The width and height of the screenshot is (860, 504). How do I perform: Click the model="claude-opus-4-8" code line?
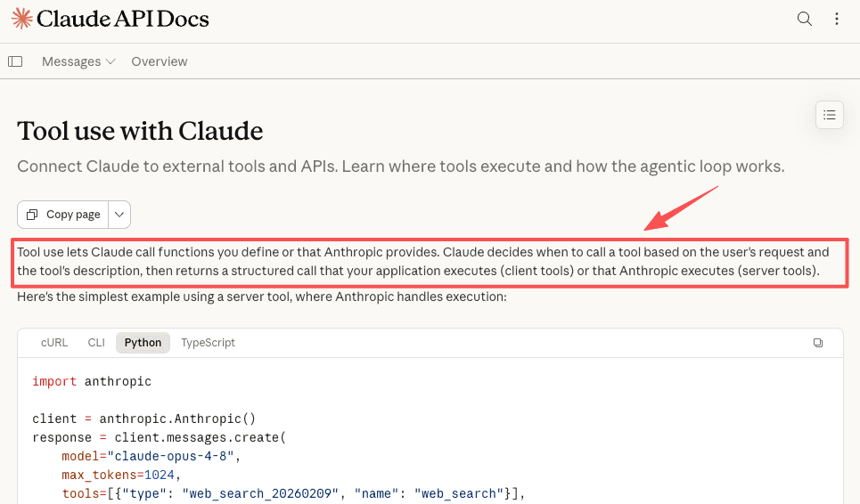[152, 456]
